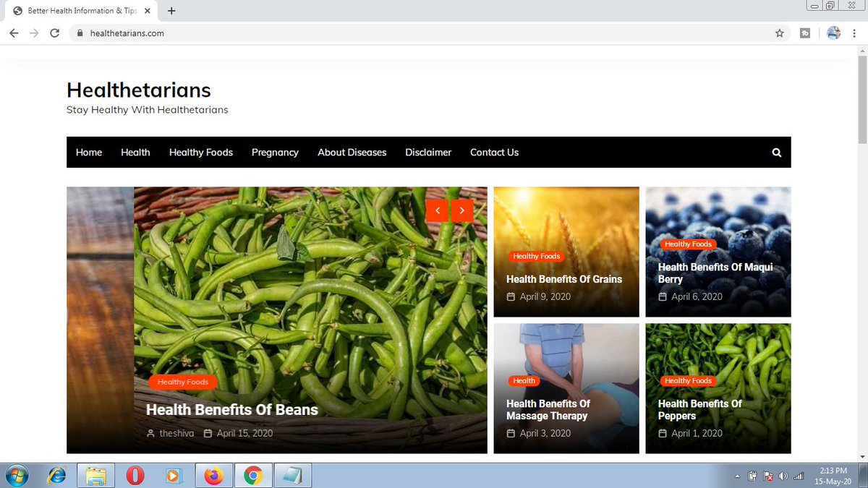This screenshot has height=488, width=868.
Task: Check the network signal tray icon
Action: pos(799,476)
